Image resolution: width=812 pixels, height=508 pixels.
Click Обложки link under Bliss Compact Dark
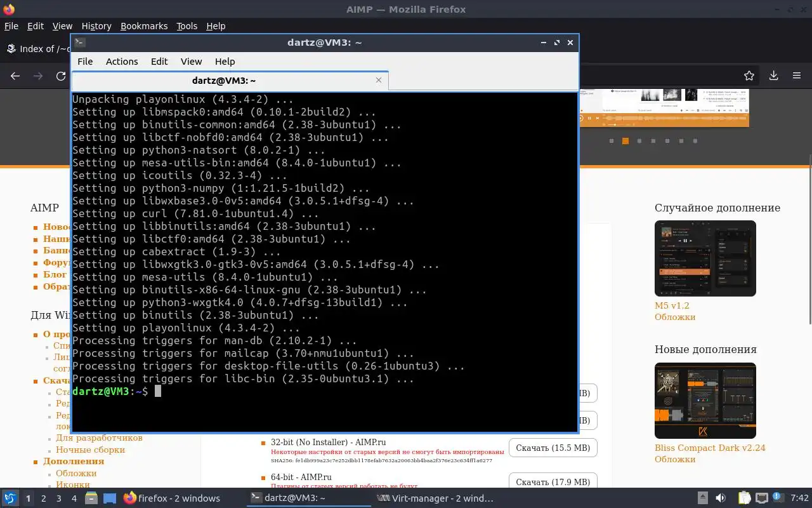point(675,459)
